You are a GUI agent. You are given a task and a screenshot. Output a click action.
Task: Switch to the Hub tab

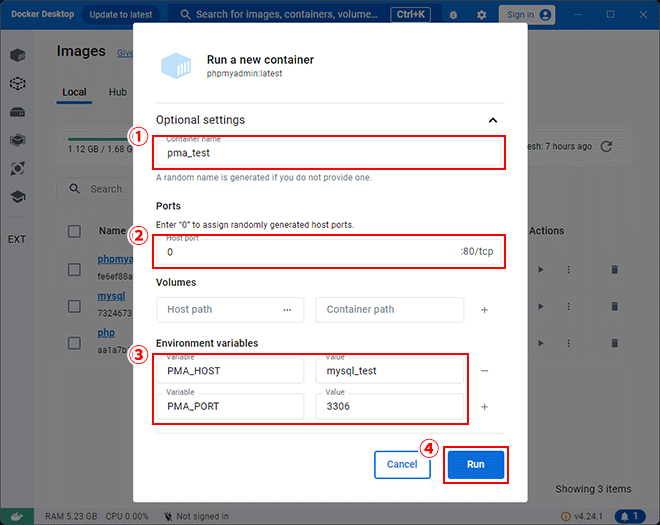(118, 92)
